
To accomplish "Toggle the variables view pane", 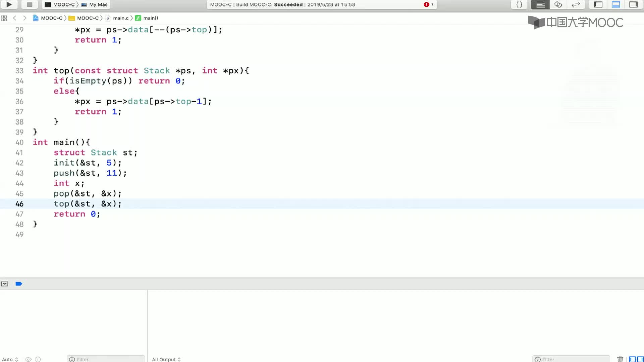I will (632, 359).
